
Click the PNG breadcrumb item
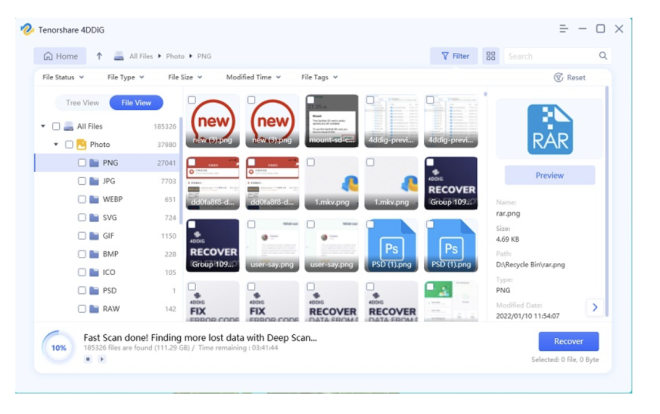204,56
